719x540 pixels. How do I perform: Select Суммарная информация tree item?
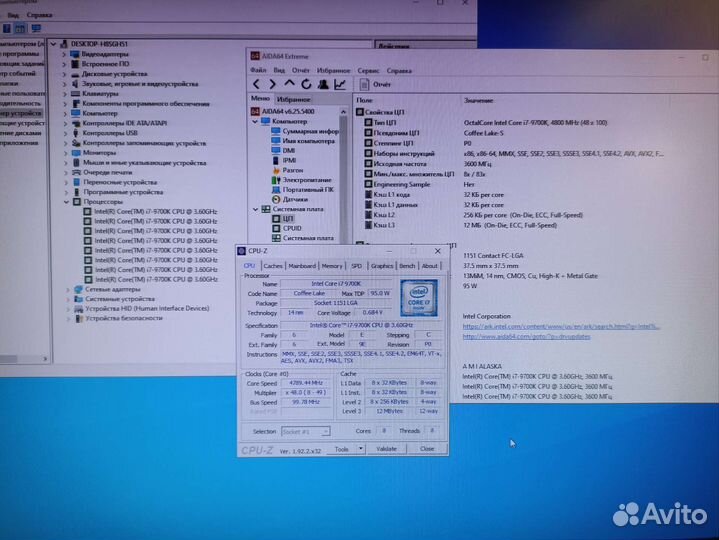[305, 131]
